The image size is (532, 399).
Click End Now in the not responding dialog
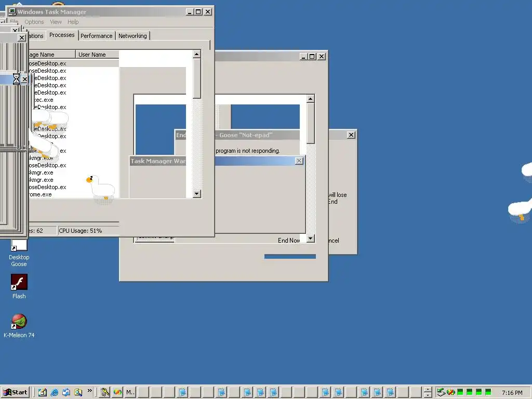coord(289,240)
